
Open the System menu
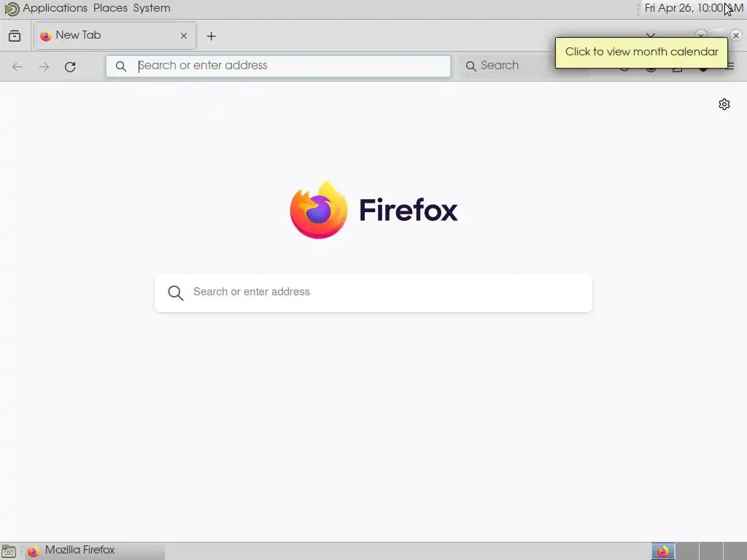pos(152,8)
